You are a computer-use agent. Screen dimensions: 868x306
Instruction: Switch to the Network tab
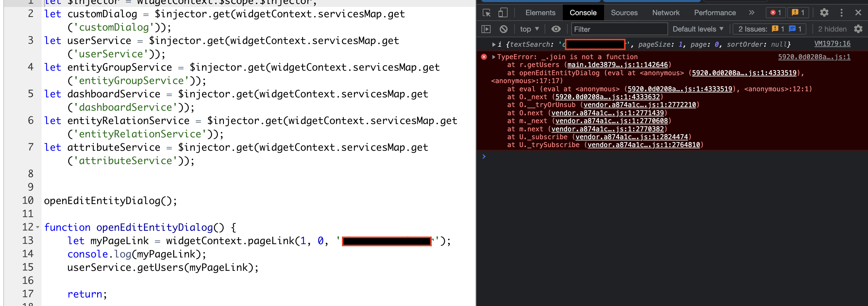(666, 12)
